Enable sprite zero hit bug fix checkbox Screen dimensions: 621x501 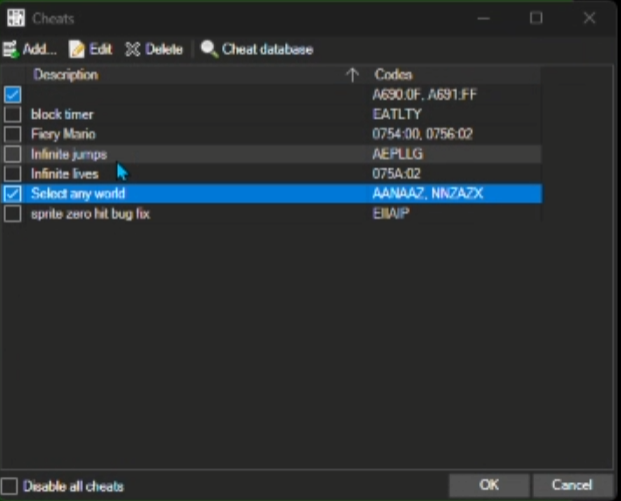coord(12,214)
